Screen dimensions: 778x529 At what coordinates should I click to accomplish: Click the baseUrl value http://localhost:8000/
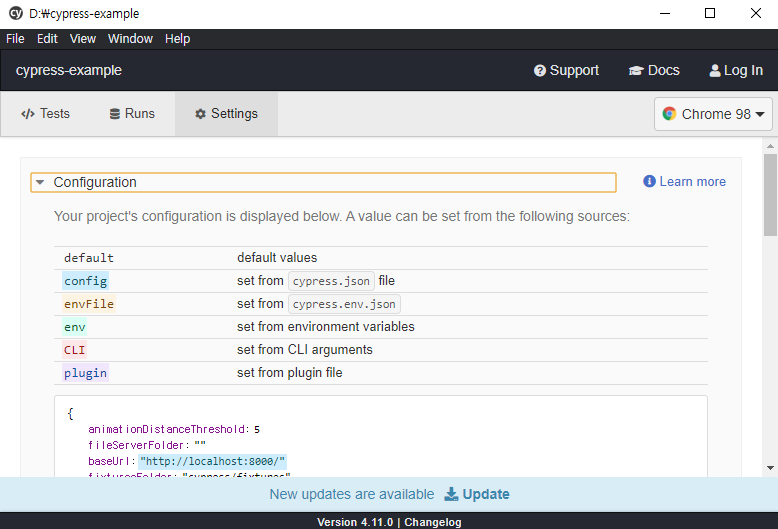click(x=212, y=462)
